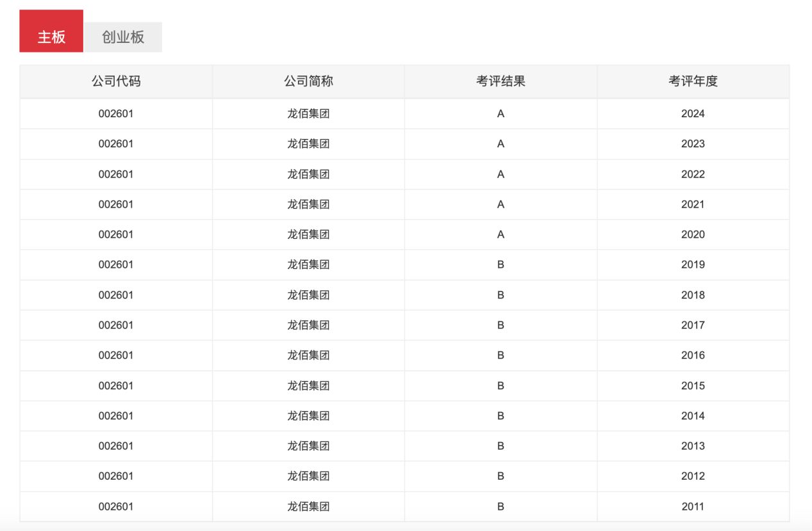The width and height of the screenshot is (812, 531).
Task: Click the 考评结果 column header
Action: pos(500,81)
